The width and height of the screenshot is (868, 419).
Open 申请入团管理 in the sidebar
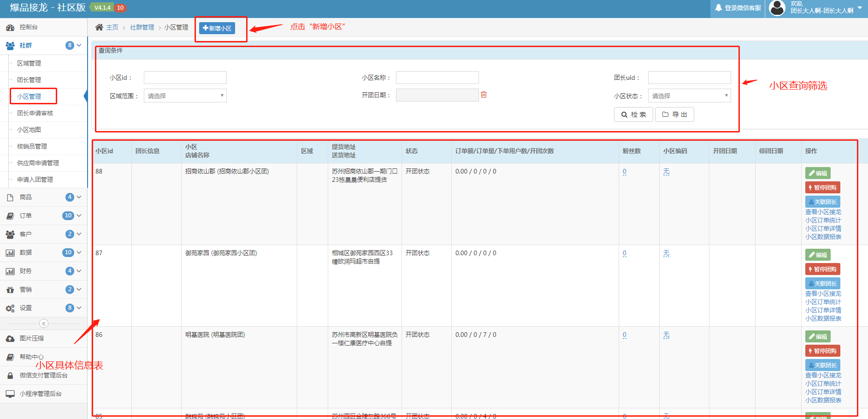tap(35, 180)
